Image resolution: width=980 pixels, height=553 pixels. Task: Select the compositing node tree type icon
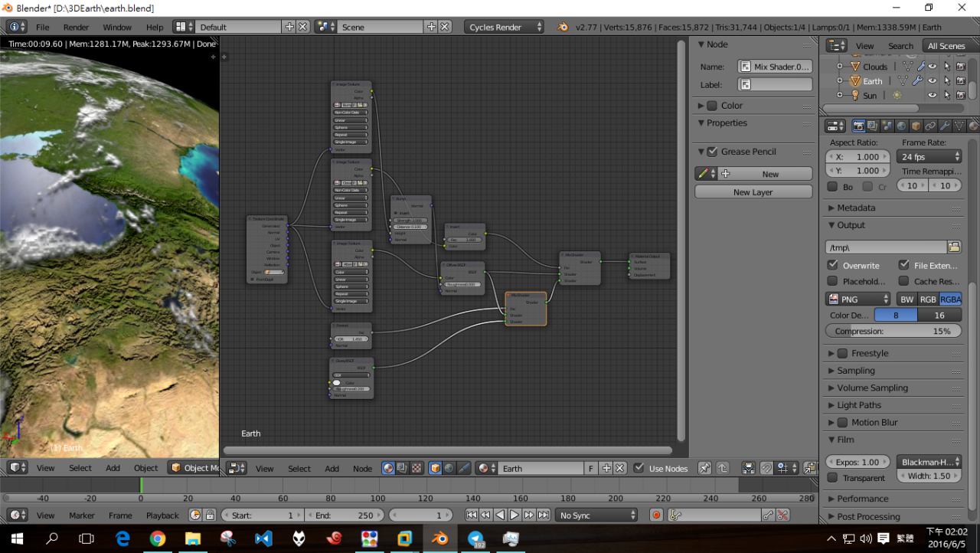click(402, 468)
